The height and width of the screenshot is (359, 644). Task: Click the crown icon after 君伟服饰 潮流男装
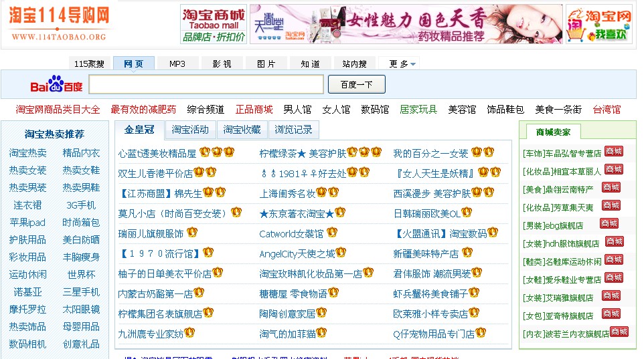pyautogui.click(x=477, y=273)
